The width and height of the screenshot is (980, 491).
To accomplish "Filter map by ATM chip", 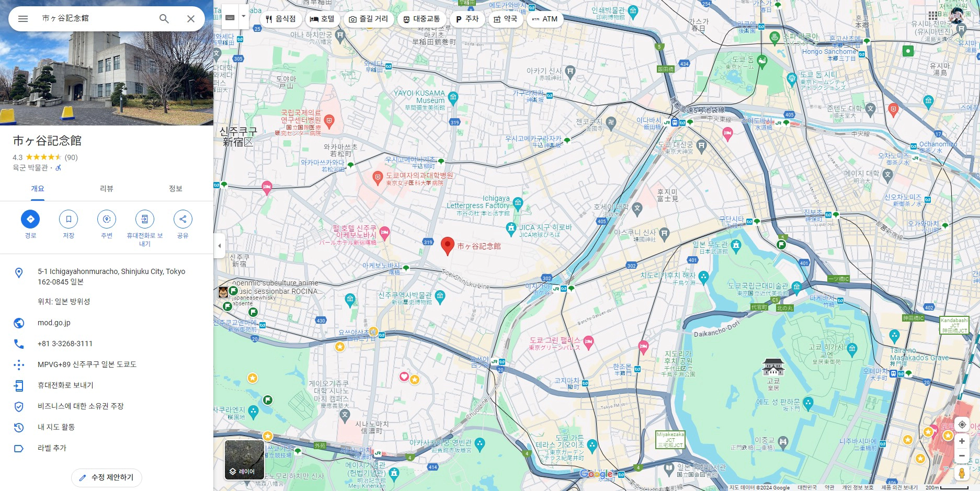I will click(545, 19).
